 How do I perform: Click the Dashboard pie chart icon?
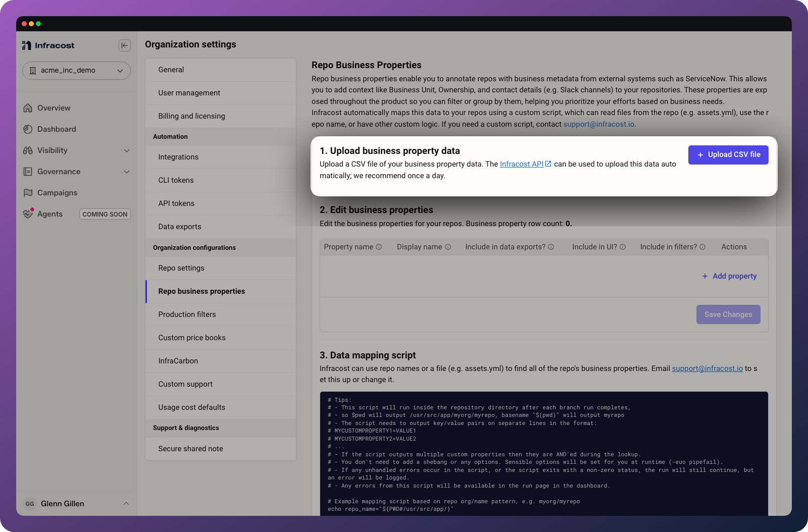point(28,129)
